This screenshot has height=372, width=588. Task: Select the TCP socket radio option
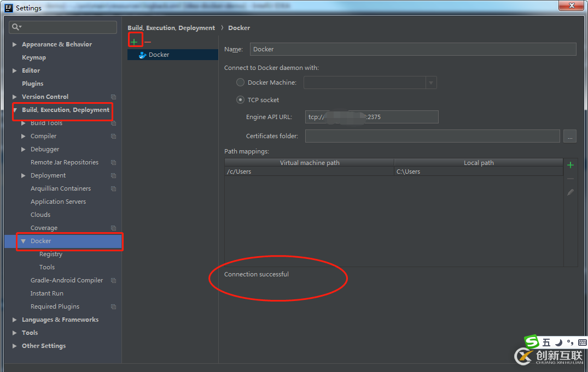[240, 100]
